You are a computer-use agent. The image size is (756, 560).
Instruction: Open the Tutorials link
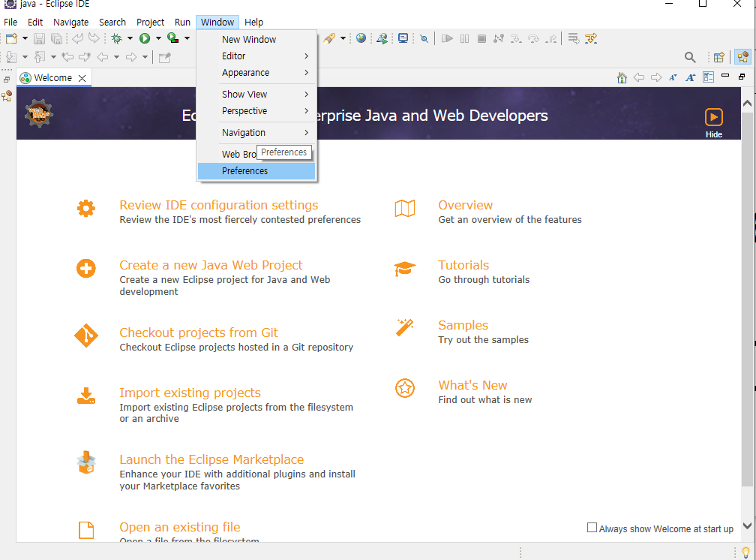(463, 265)
